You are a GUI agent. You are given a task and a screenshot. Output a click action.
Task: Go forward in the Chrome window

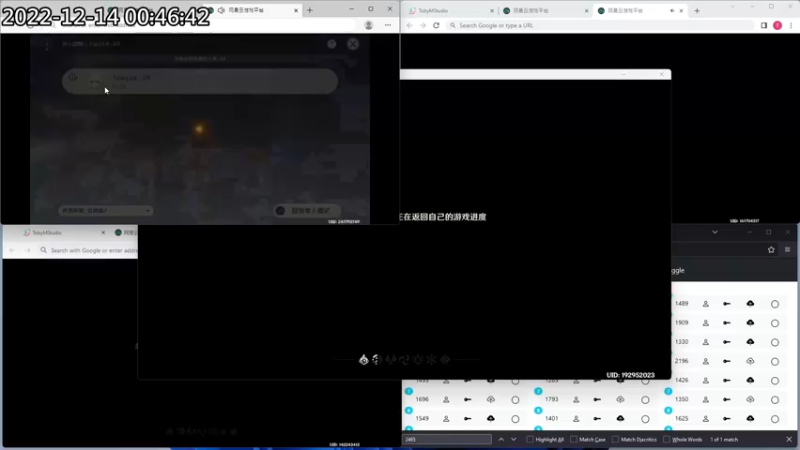[423, 25]
